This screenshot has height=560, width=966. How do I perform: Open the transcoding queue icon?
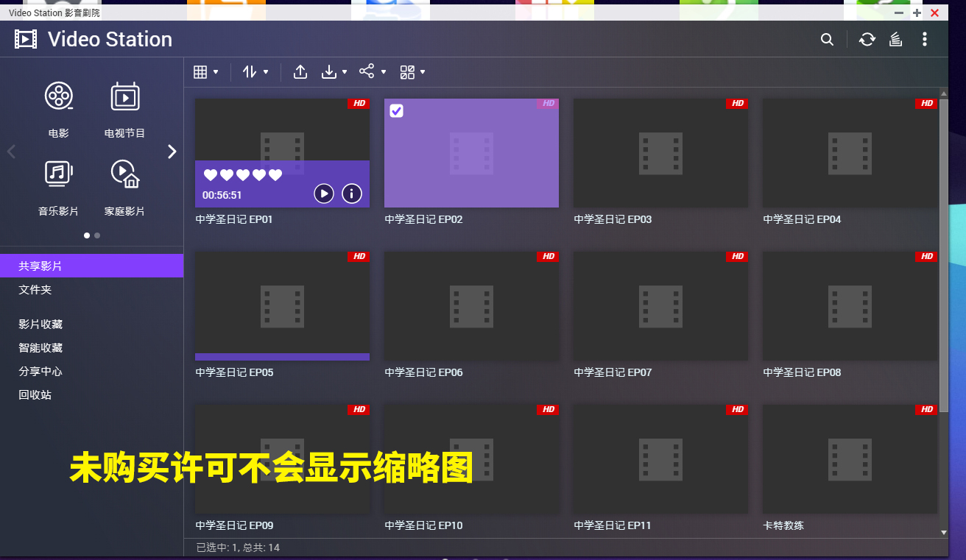coord(895,39)
